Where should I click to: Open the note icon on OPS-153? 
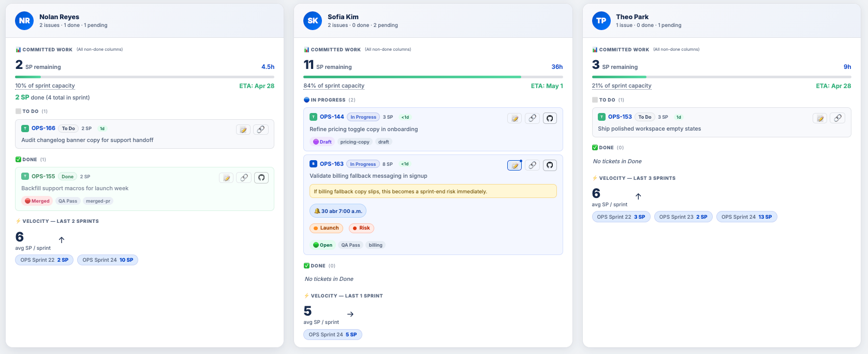coord(820,118)
